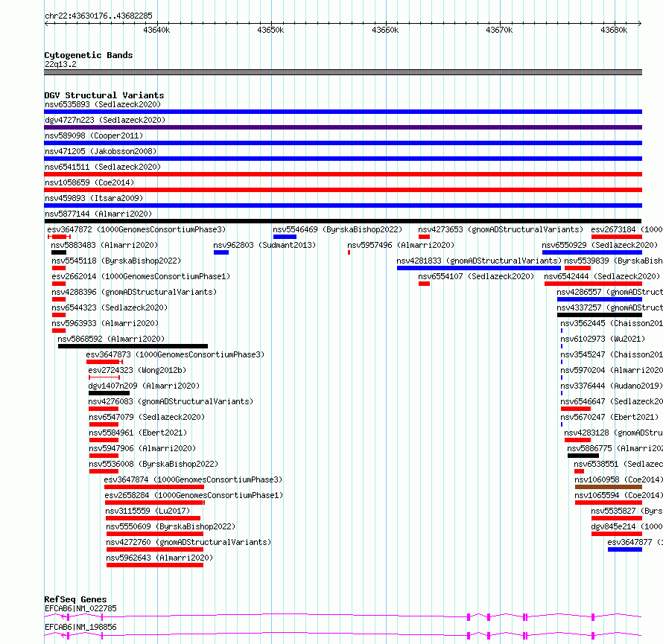Viewport: 663px width, 644px height.
Task: Open the nsv6547079 (Sedlazeck2020) label
Action: point(147,417)
